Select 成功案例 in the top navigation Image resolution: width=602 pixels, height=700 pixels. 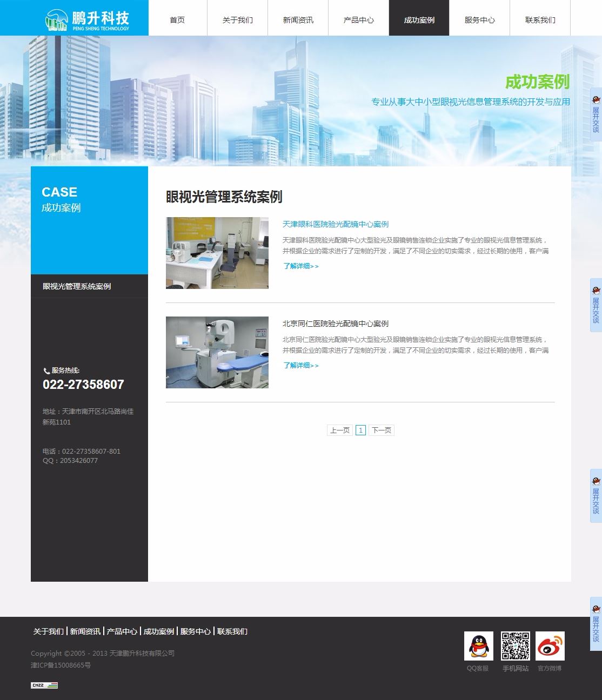click(419, 20)
